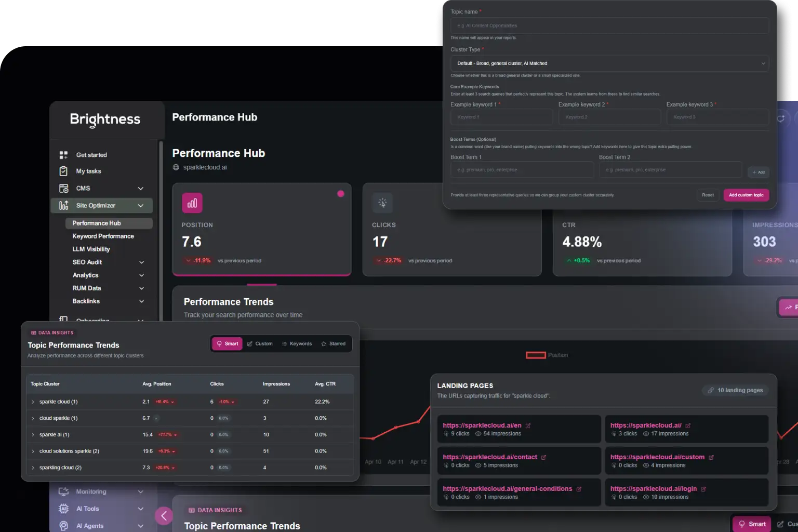The width and height of the screenshot is (798, 532).
Task: Click the Example keyword 1 field
Action: pyautogui.click(x=501, y=117)
